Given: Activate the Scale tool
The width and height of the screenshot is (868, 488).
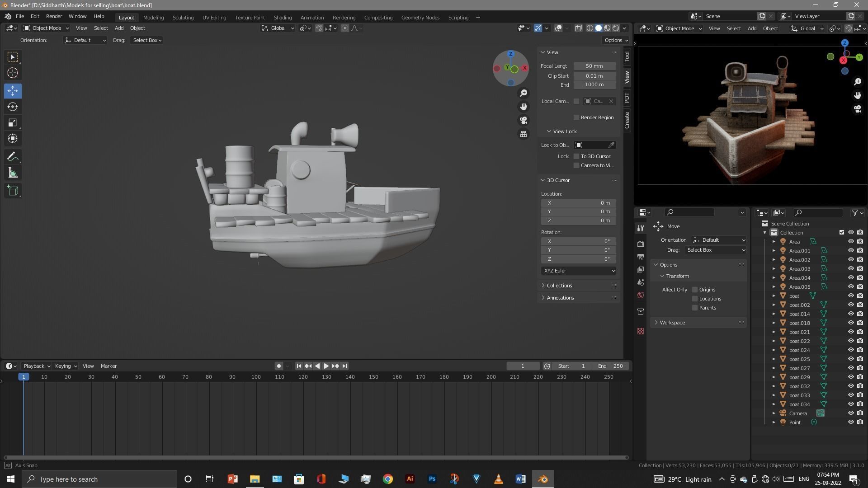Looking at the screenshot, I should (x=13, y=122).
